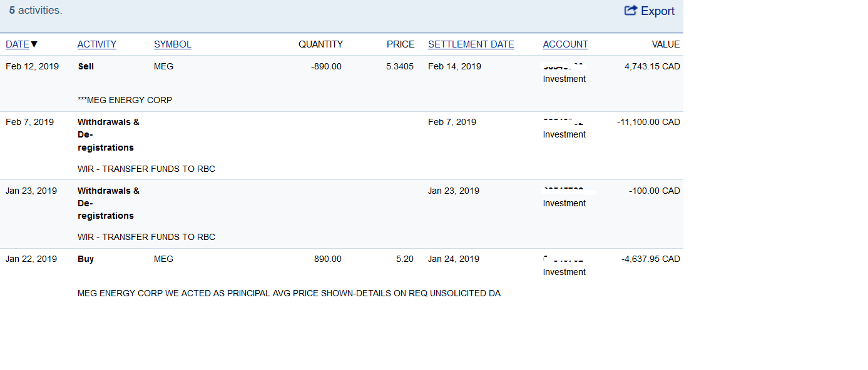This screenshot has width=868, height=370.
Task: Click the Export link text
Action: click(658, 11)
